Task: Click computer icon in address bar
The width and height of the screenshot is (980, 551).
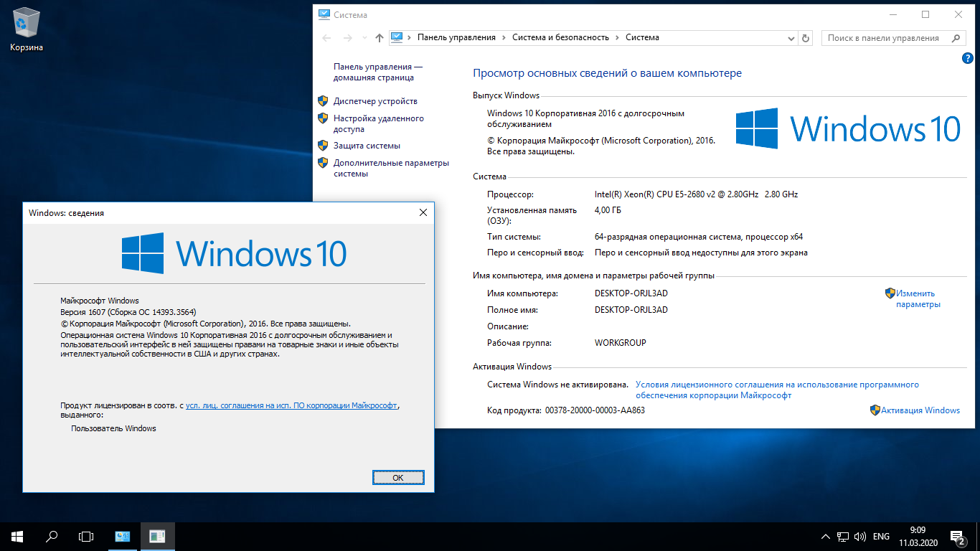Action: (x=397, y=37)
